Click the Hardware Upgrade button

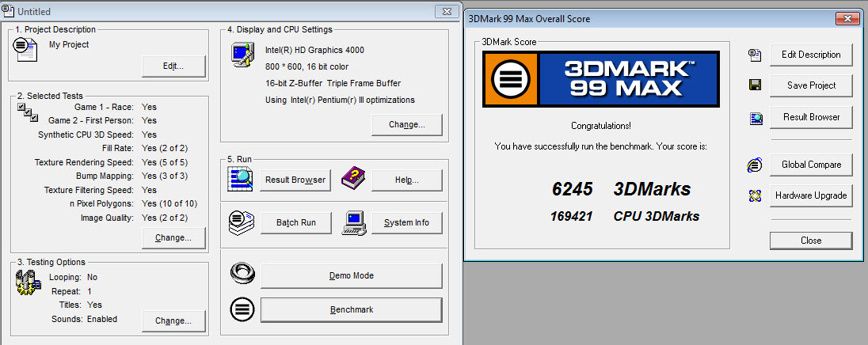click(x=811, y=195)
